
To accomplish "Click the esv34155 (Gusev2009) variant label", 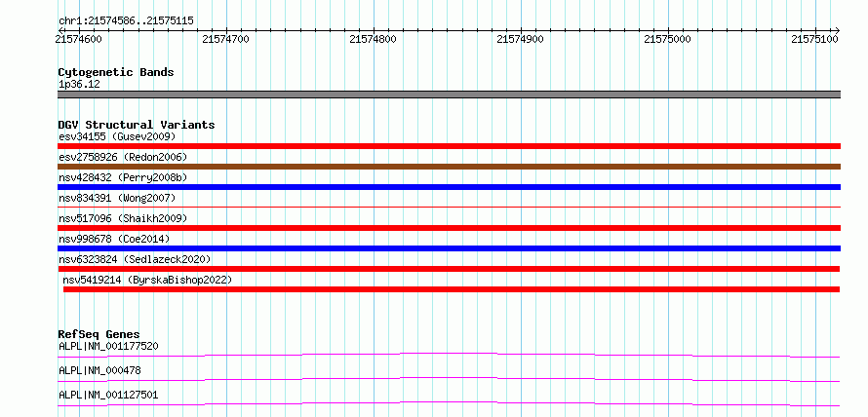I will tap(117, 136).
